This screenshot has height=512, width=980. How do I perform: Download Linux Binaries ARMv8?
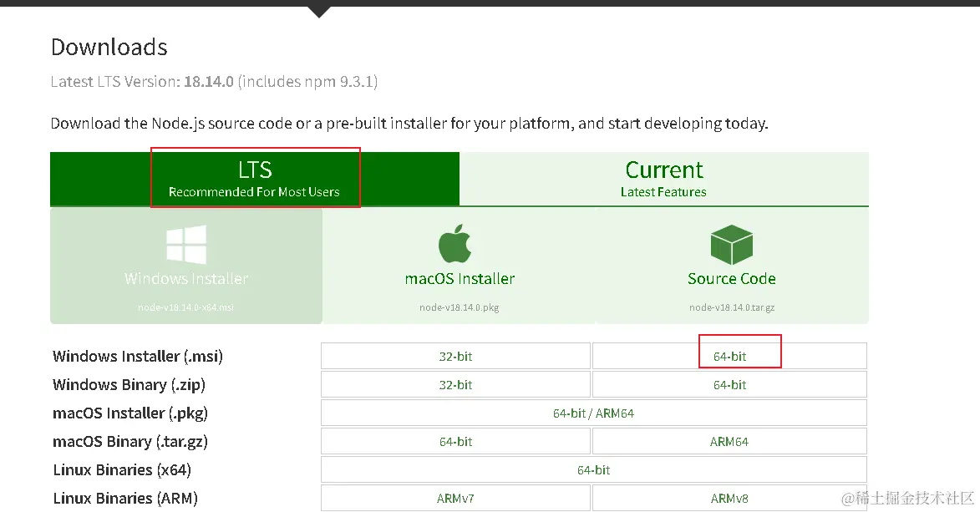(729, 499)
